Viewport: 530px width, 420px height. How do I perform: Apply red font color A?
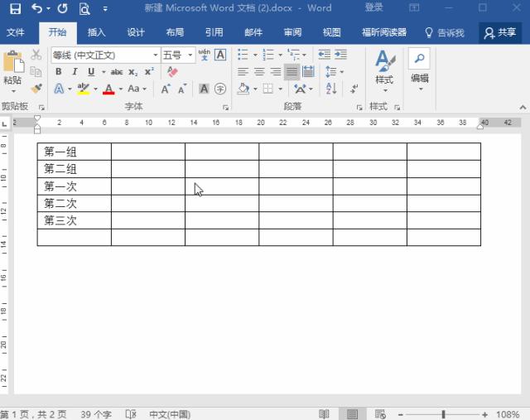click(108, 89)
